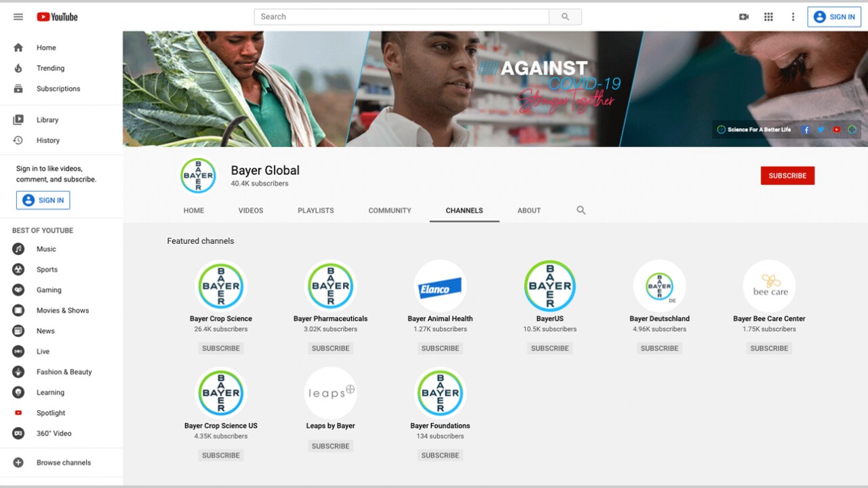Subscribe to Bayer Global with red button
This screenshot has width=868, height=488.
tap(787, 176)
